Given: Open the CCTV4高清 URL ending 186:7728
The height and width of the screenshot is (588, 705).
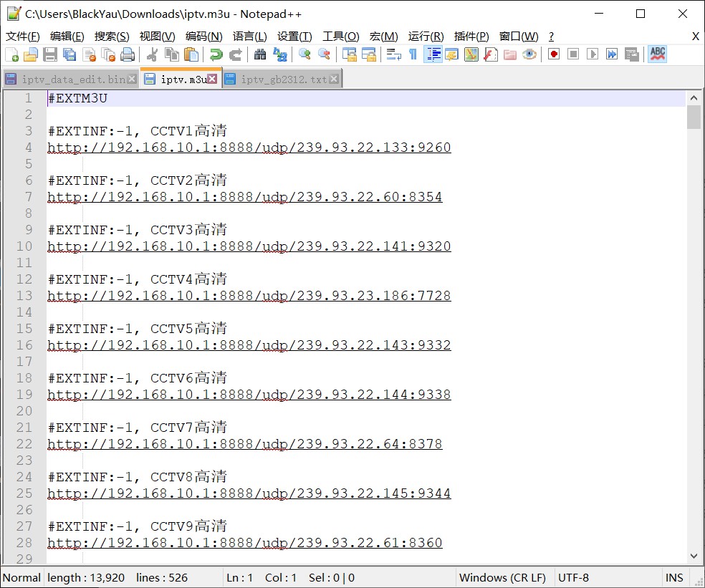Looking at the screenshot, I should [x=249, y=296].
